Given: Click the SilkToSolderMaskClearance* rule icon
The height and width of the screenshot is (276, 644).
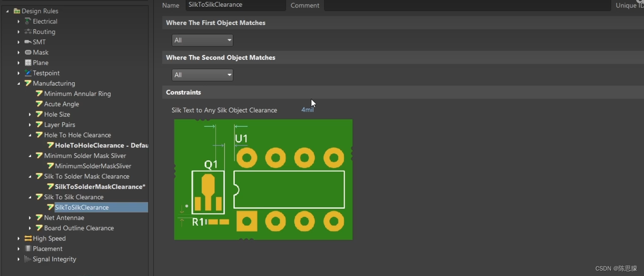Looking at the screenshot, I should coord(50,187).
